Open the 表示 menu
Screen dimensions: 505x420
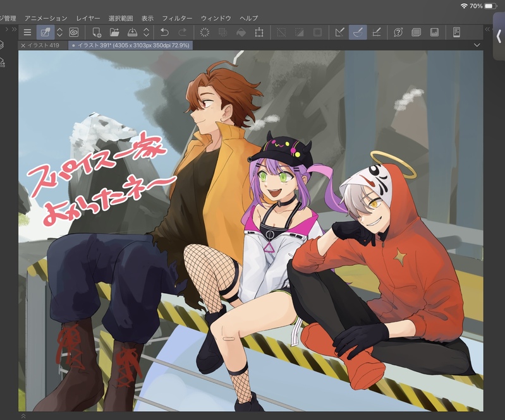tap(147, 18)
